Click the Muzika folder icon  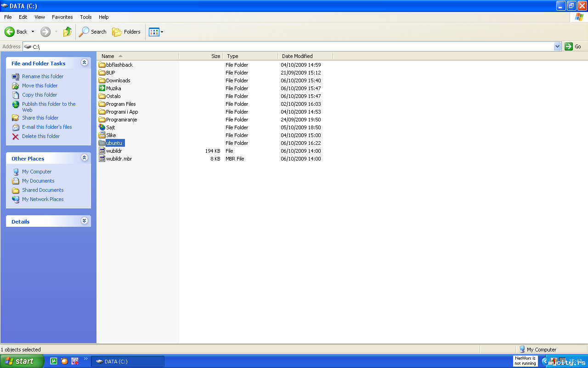click(x=102, y=88)
